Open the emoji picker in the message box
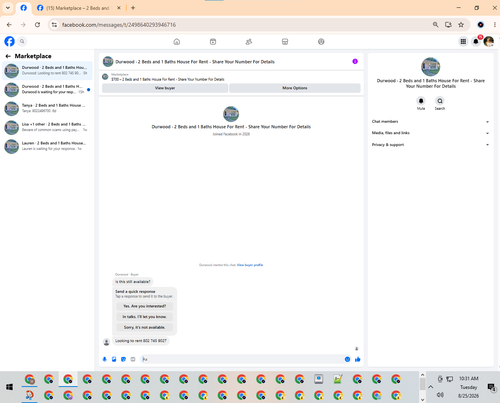 click(x=347, y=359)
